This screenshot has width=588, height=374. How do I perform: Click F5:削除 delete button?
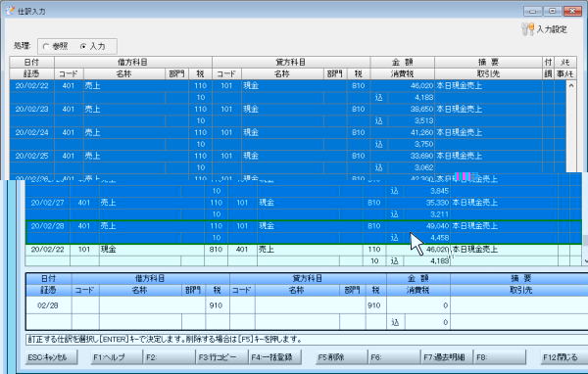[x=341, y=357]
